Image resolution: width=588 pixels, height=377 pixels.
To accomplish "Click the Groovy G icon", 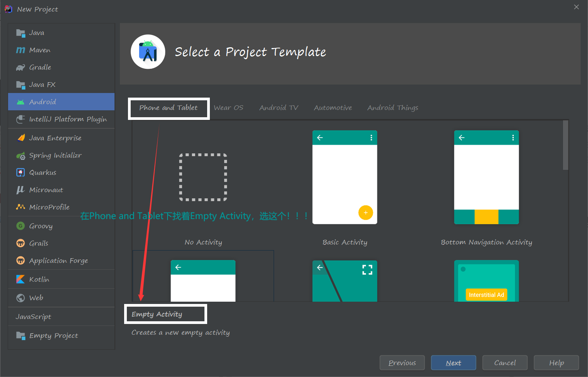I will [21, 226].
